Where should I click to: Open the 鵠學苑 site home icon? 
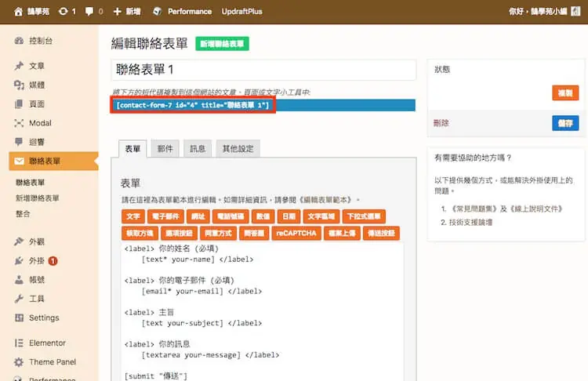pos(18,12)
